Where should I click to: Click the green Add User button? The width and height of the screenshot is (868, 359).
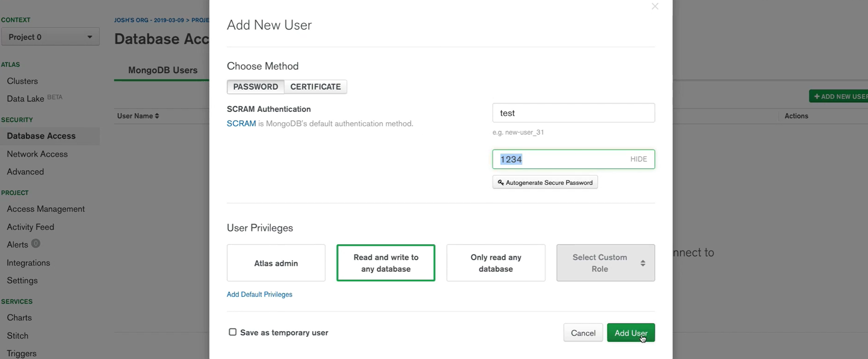pos(631,333)
